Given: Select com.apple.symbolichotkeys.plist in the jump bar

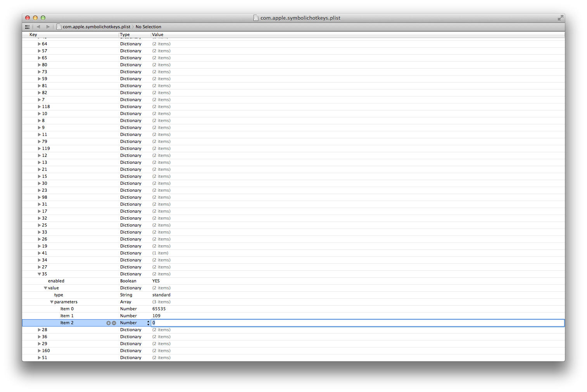Looking at the screenshot, I should pos(96,27).
